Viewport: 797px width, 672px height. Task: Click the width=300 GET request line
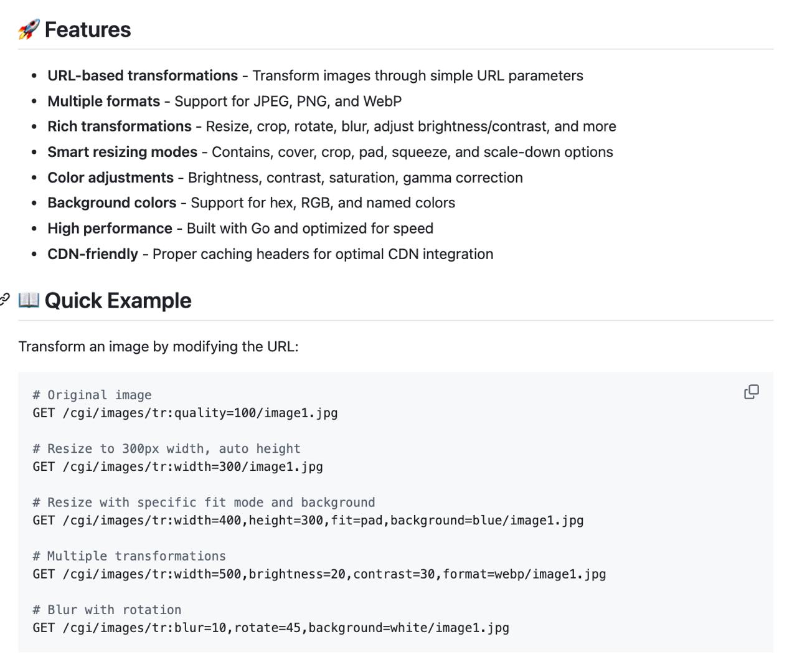pos(177,466)
